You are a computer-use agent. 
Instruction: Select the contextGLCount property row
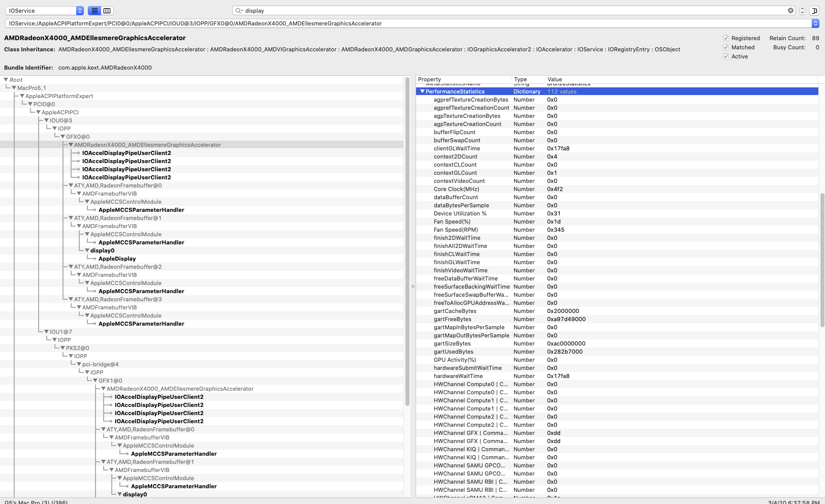617,173
